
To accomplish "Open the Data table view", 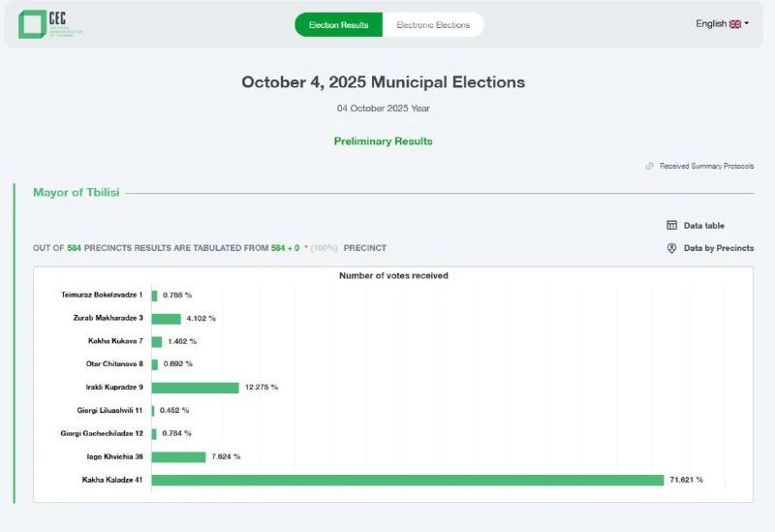I will [703, 226].
